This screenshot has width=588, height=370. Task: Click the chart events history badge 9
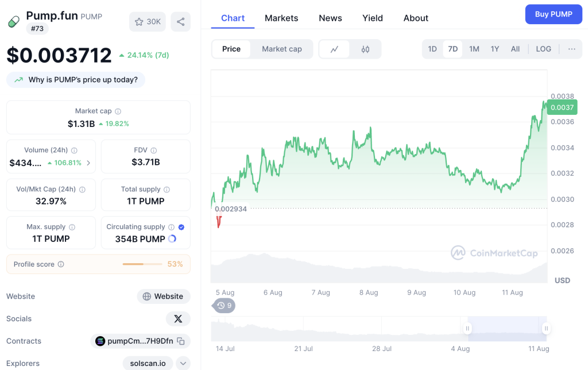click(225, 306)
